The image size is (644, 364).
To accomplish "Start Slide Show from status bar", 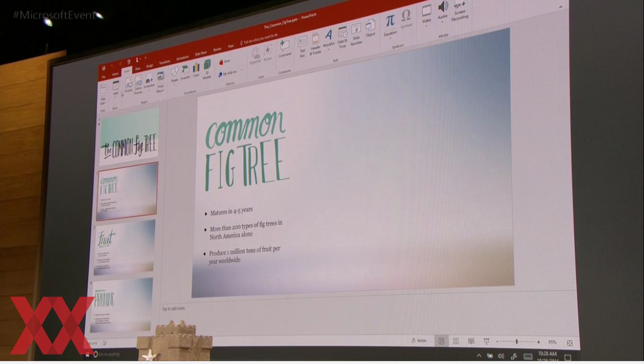I will 486,341.
